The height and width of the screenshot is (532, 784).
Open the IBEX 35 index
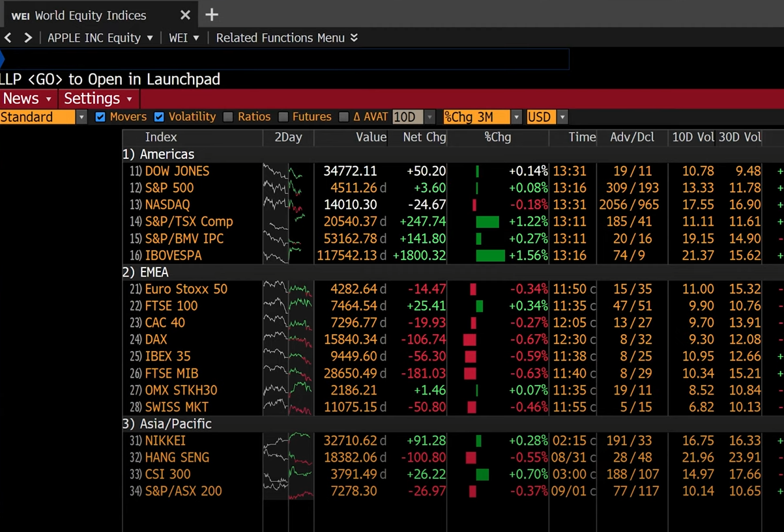tap(167, 357)
